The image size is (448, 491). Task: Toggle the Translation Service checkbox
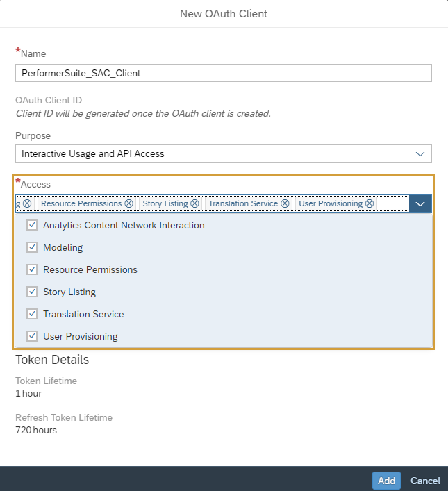[32, 314]
